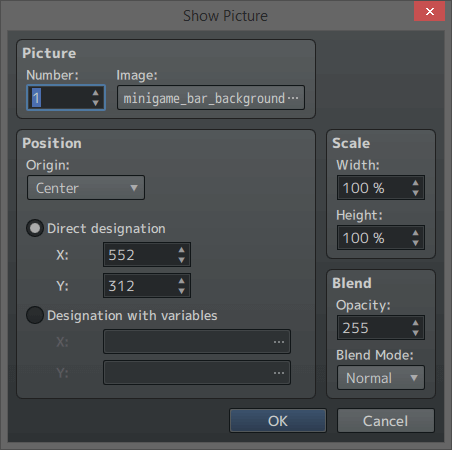The height and width of the screenshot is (450, 452).
Task: Lower Opacity using the down arrow
Action: (x=415, y=333)
